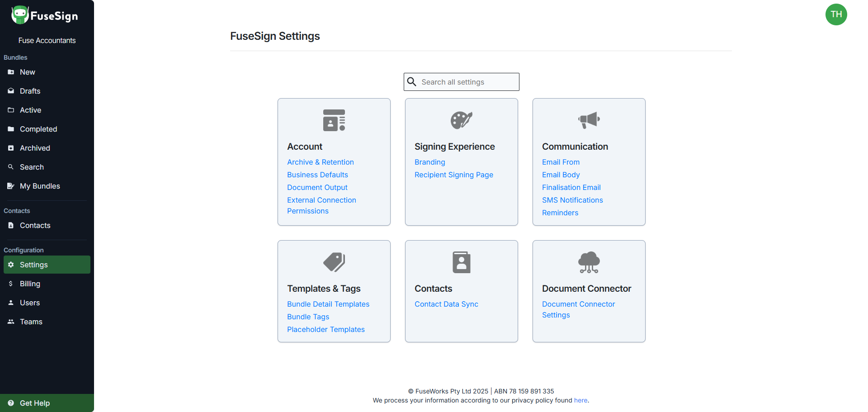Open SMS Notifications settings link
Image resolution: width=868 pixels, height=412 pixels.
point(572,200)
